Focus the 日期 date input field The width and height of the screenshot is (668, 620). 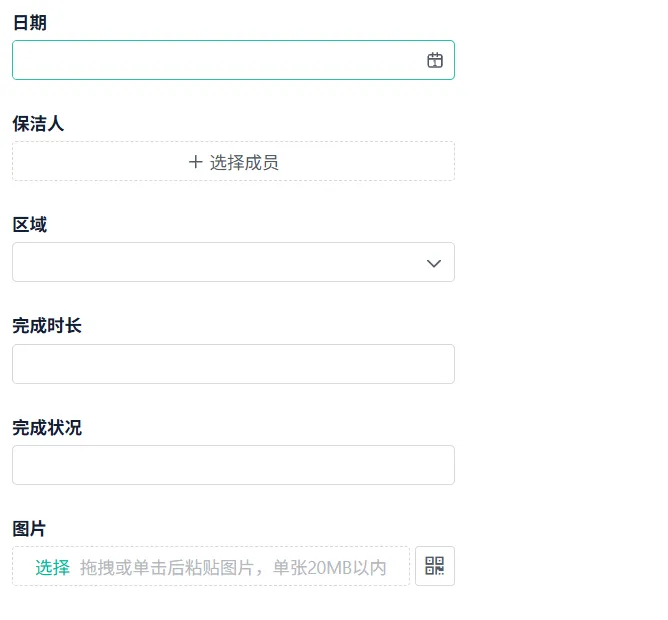click(x=215, y=60)
